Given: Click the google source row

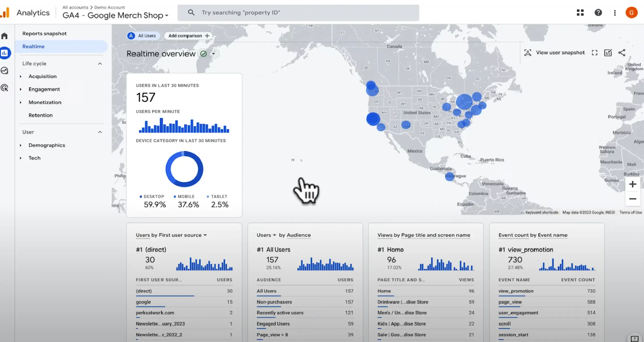Looking at the screenshot, I should pos(184,302).
